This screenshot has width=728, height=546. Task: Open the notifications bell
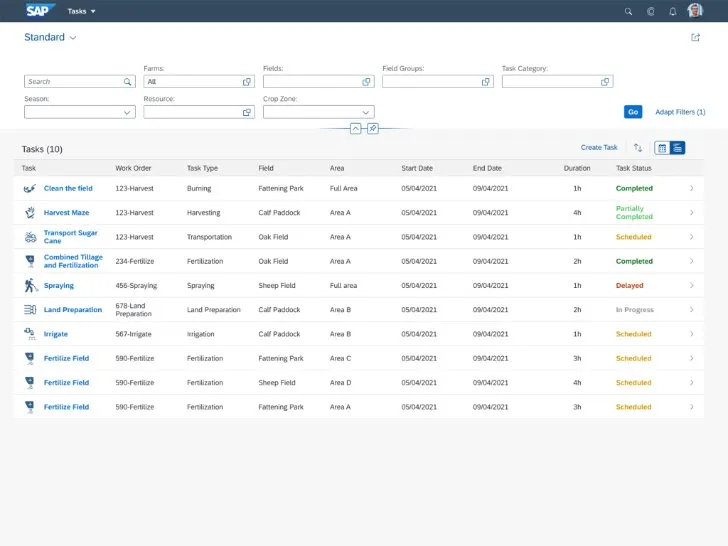click(673, 11)
